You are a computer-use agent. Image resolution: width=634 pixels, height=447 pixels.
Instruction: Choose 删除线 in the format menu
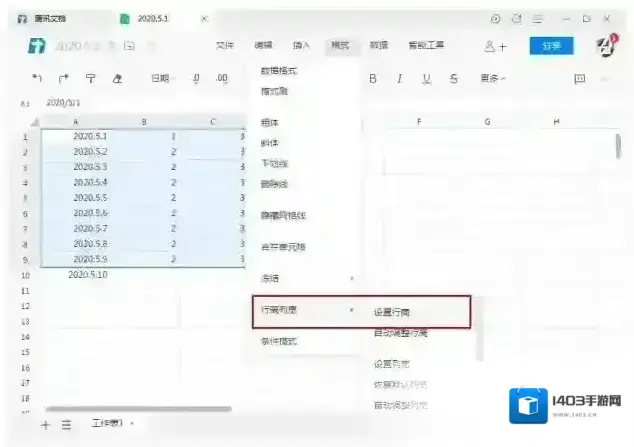click(274, 184)
